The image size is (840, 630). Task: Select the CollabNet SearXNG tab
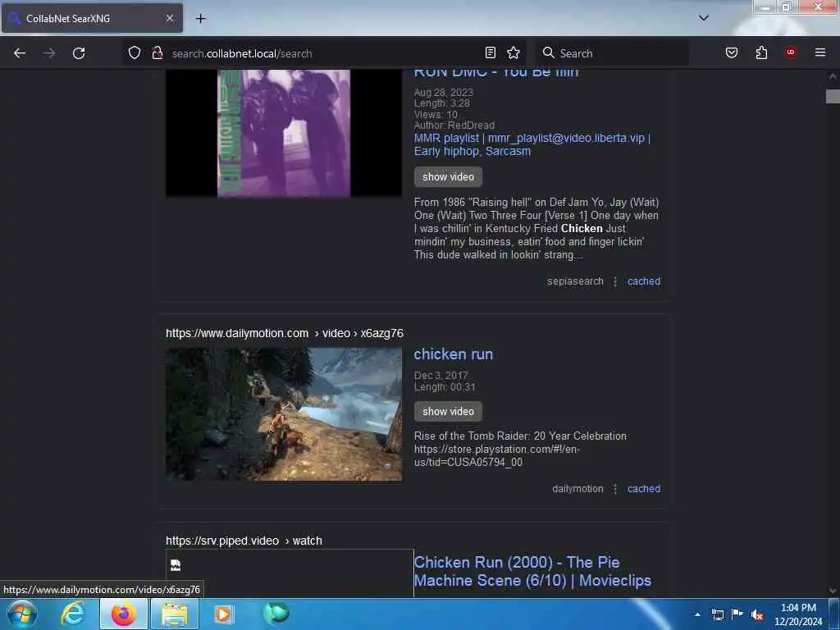92,18
